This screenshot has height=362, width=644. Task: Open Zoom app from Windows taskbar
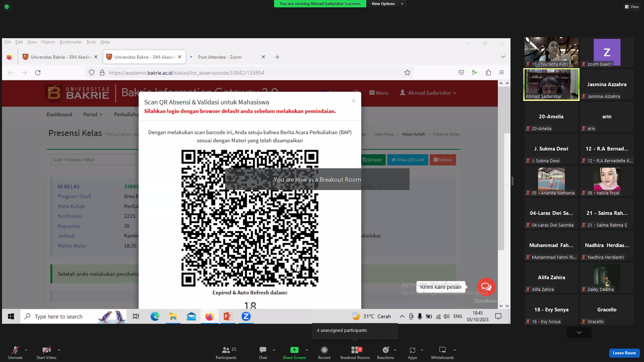pyautogui.click(x=246, y=316)
